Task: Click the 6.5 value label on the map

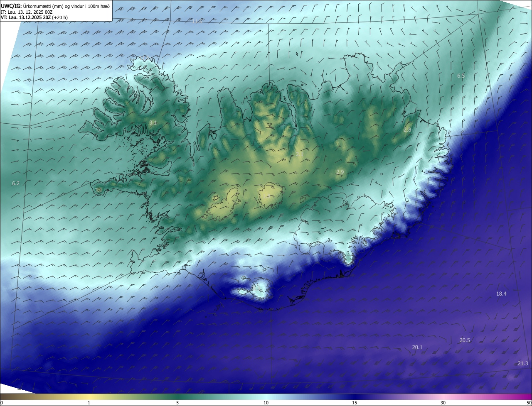Action: click(461, 76)
